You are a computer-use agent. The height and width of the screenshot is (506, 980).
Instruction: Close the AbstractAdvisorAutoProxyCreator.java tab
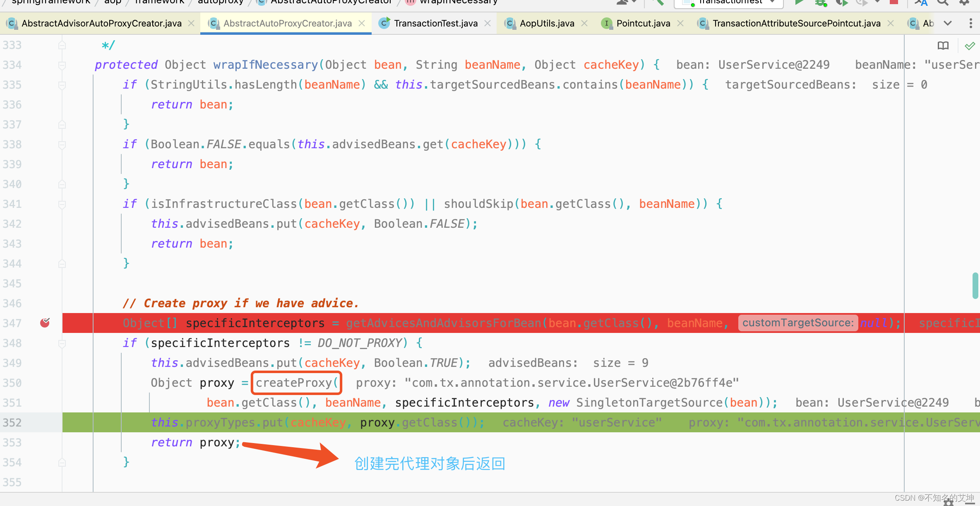(191, 23)
